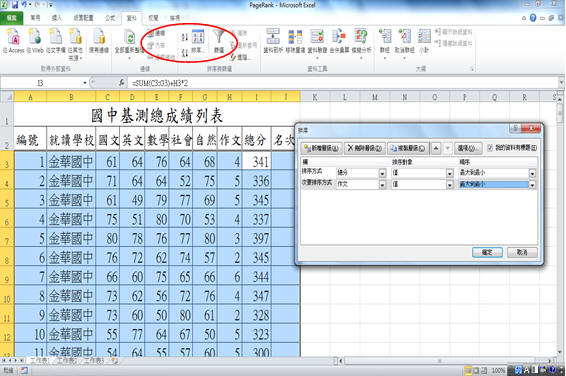Click Copy Level button in Sort dialog

coord(408,148)
